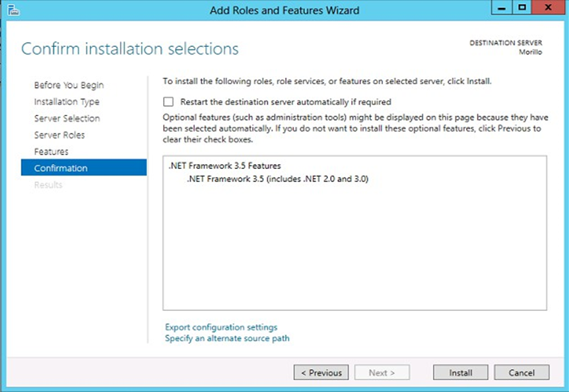
Task: Open the Export configuration settings link
Action: (221, 327)
